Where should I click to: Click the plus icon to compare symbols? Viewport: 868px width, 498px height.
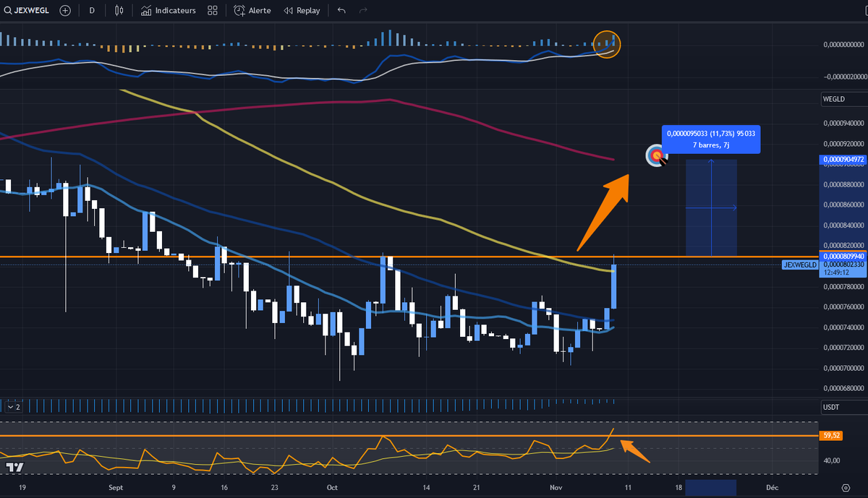[x=65, y=11]
